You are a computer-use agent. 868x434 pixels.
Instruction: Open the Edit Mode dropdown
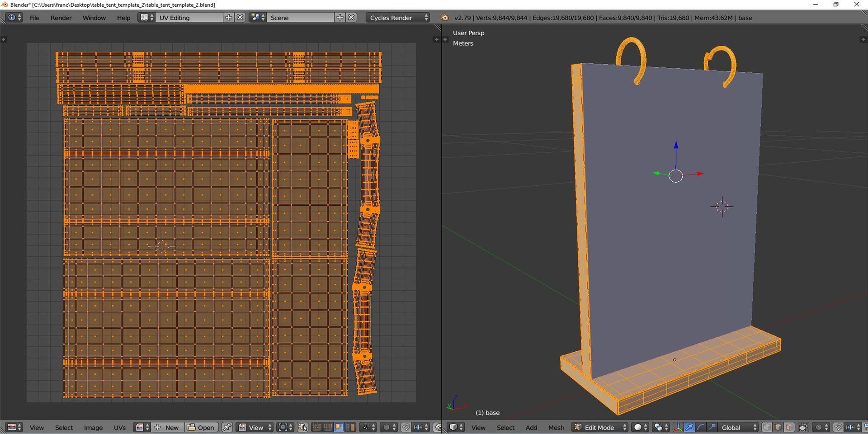[600, 427]
